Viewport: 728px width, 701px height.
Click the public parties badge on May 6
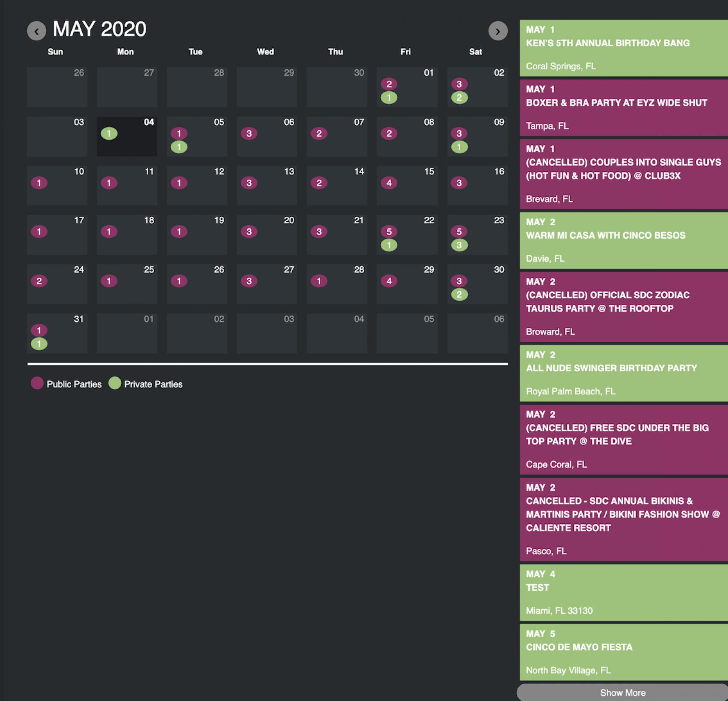point(249,133)
